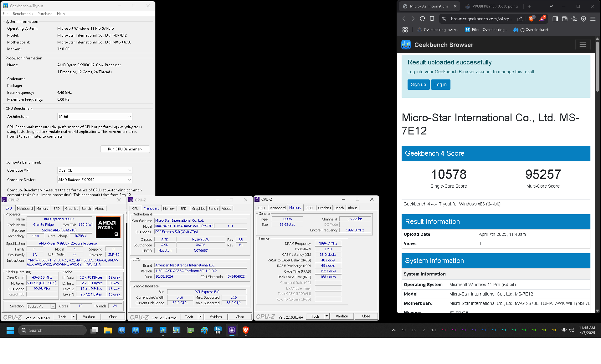This screenshot has height=364, width=601.
Task: Click the CPU-Z chip taskbar icon
Action: (x=232, y=330)
